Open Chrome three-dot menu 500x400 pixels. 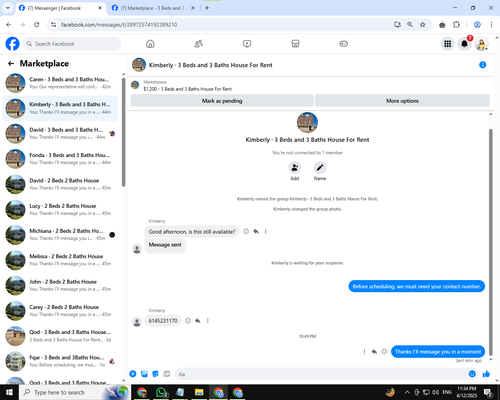click(x=491, y=24)
